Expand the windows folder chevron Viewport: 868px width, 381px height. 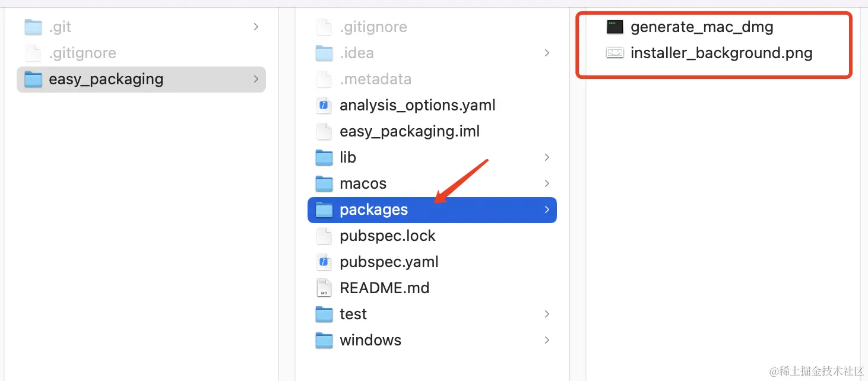point(547,340)
